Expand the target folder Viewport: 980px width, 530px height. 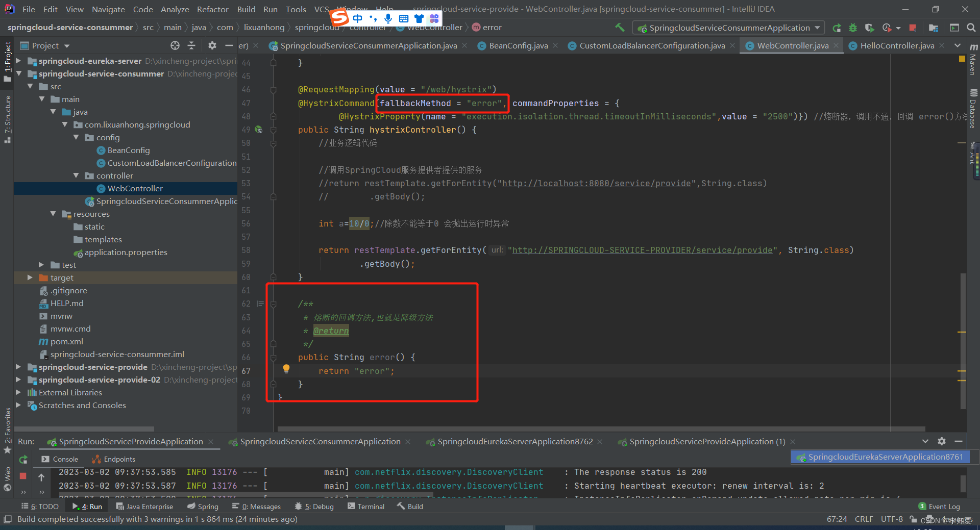pos(30,277)
